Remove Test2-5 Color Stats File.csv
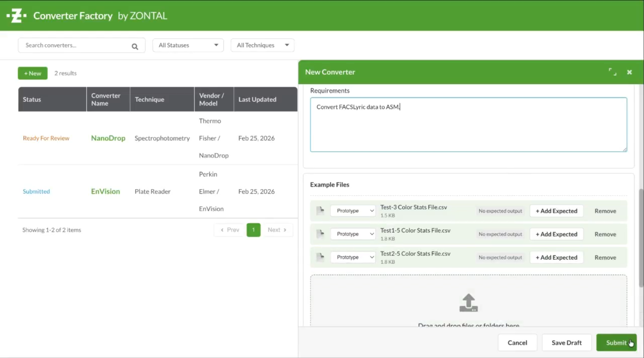644x358 pixels. click(605, 257)
